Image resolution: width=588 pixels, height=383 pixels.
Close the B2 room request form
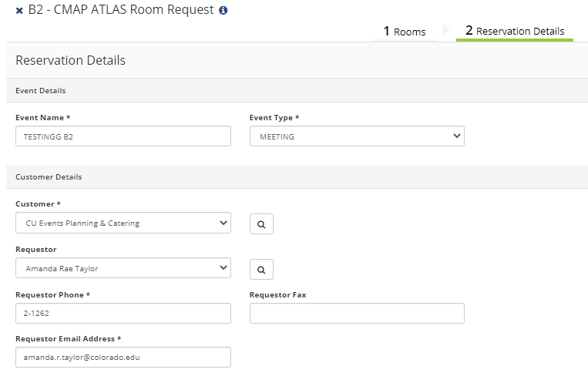19,12
